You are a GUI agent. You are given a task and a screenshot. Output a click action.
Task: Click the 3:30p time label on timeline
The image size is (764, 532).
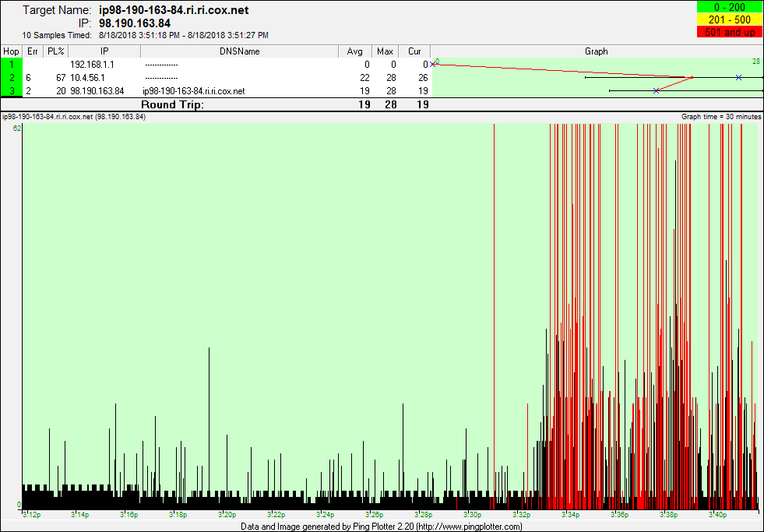472,514
